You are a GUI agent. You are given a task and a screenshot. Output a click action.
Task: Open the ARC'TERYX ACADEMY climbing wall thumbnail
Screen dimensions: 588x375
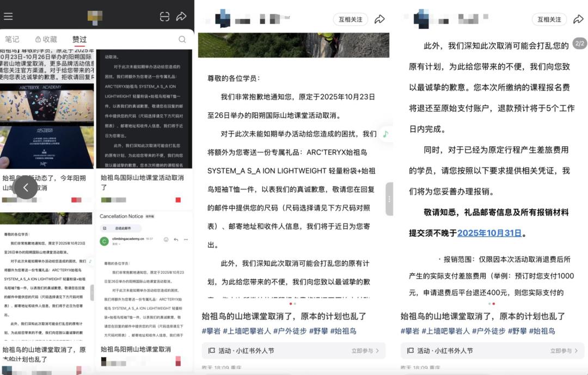click(47, 125)
